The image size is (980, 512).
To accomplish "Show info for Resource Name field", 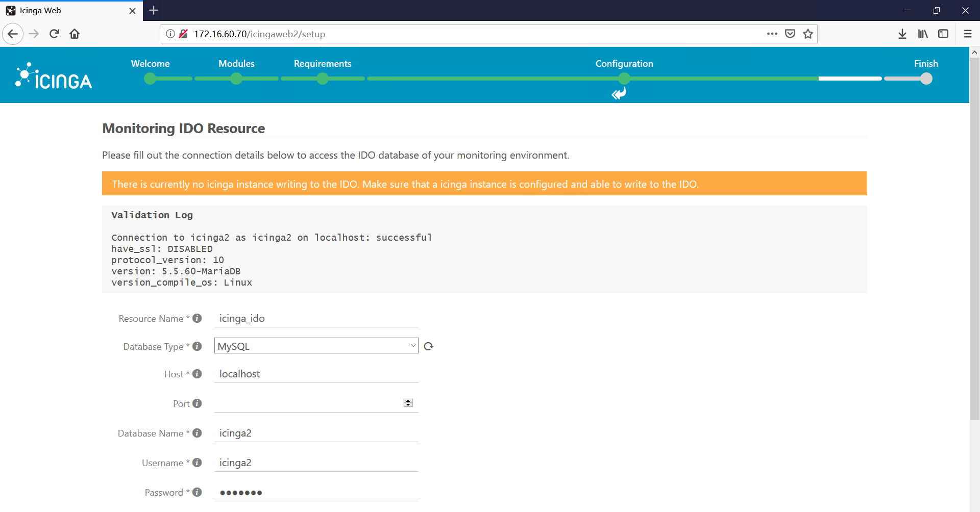I will 197,318.
